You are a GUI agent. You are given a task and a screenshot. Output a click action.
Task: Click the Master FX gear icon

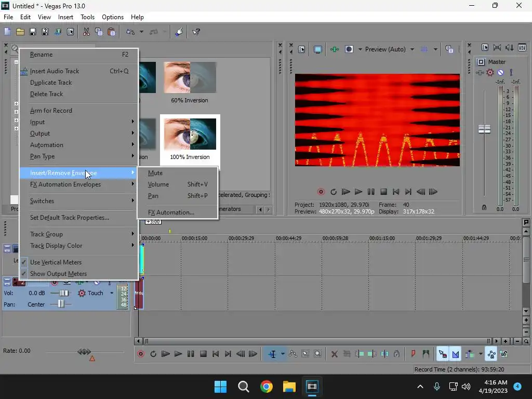490,72
